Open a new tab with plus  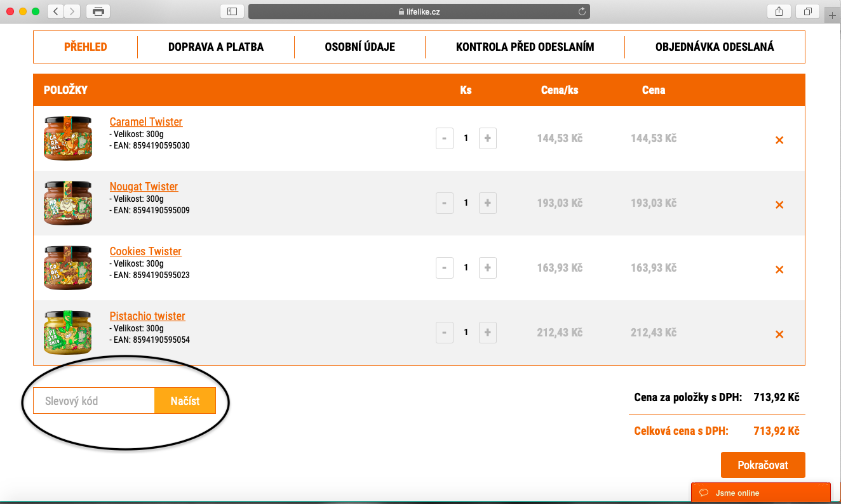tap(832, 17)
